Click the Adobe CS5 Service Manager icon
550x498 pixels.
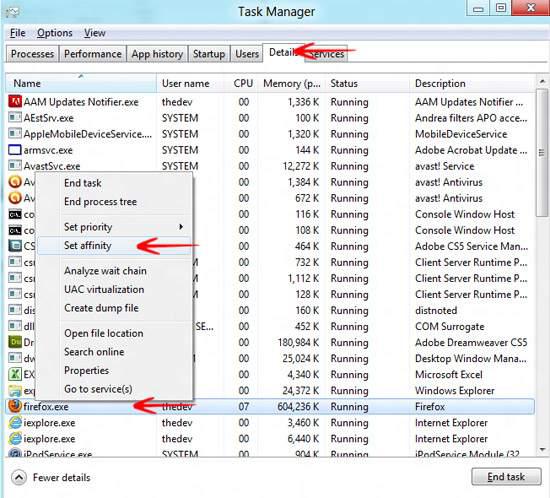click(x=15, y=246)
